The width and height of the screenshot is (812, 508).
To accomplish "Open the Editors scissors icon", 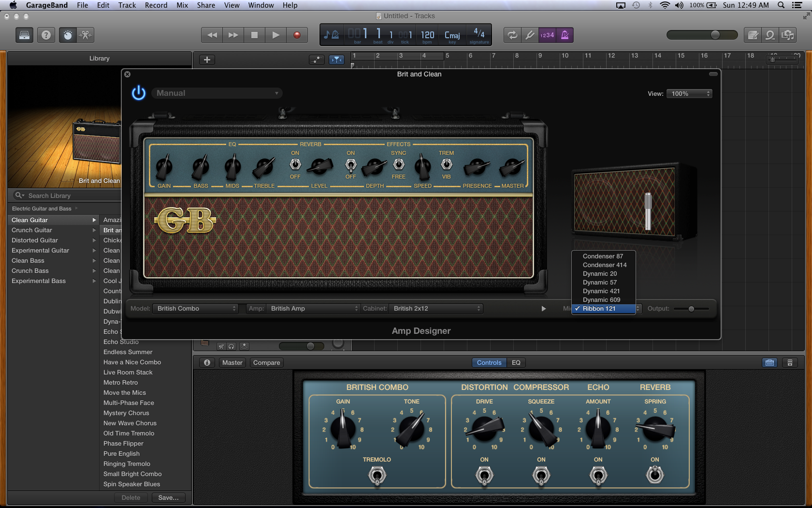I will tap(85, 35).
